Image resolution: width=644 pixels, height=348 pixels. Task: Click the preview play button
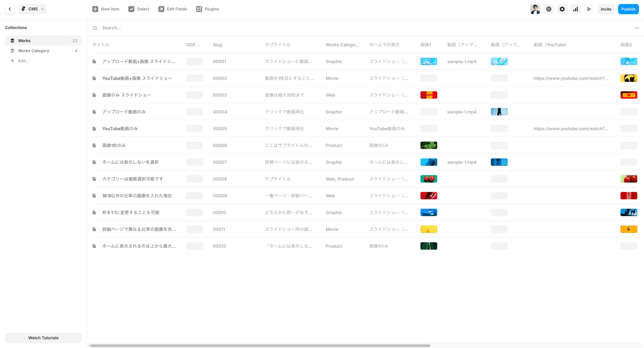pyautogui.click(x=589, y=9)
